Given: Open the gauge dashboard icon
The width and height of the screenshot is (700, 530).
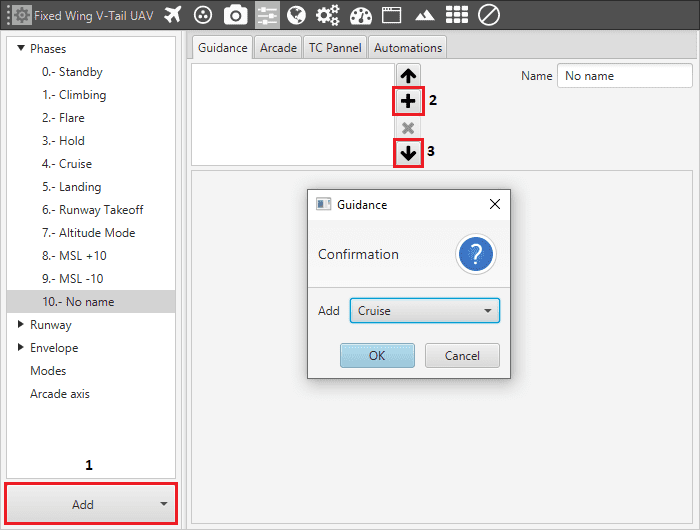Looking at the screenshot, I should coord(361,15).
